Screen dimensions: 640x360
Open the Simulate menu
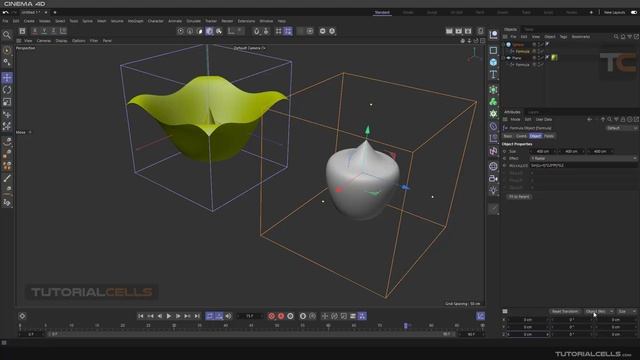click(193, 21)
